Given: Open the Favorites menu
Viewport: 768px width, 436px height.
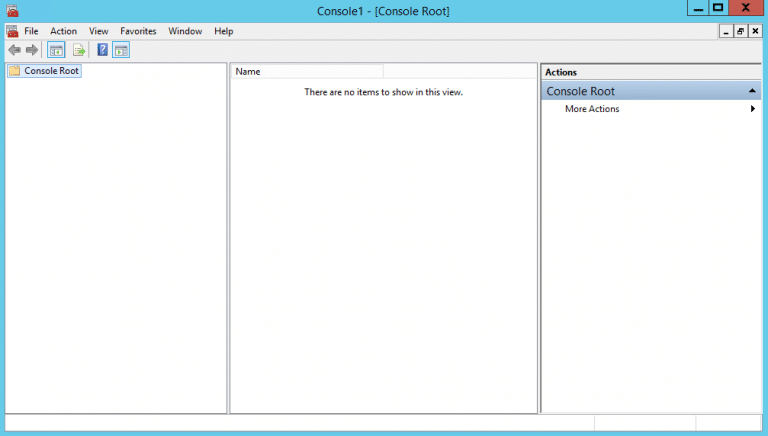Looking at the screenshot, I should (x=138, y=31).
